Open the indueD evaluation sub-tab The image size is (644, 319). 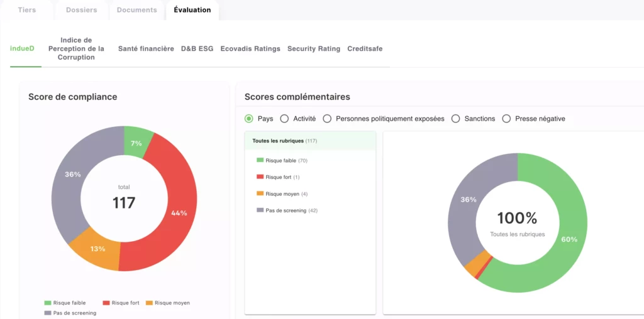pyautogui.click(x=22, y=48)
